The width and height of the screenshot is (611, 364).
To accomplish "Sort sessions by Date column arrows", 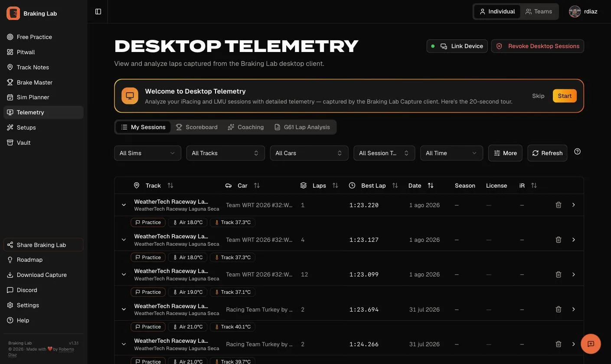I will point(431,185).
